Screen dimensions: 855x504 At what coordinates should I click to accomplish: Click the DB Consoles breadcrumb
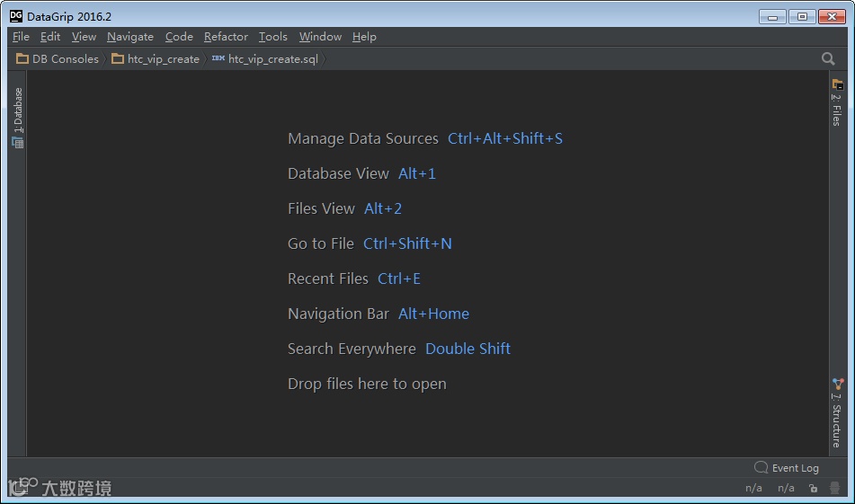pos(58,59)
